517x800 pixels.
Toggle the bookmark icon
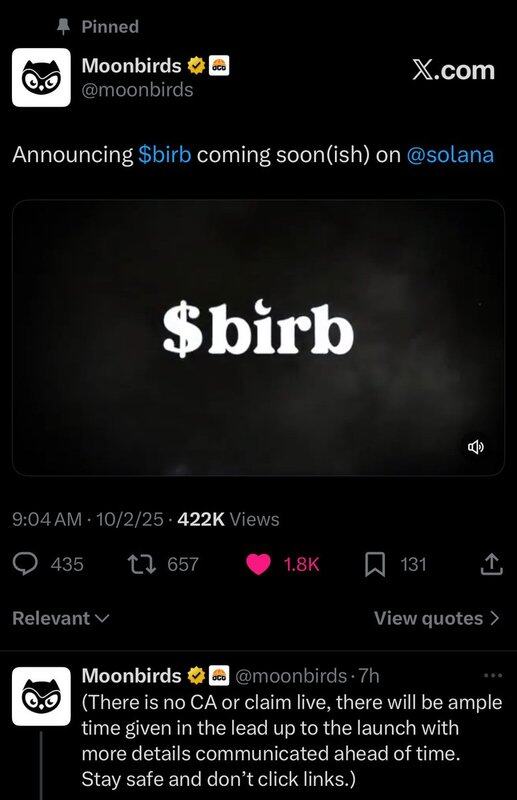375,565
